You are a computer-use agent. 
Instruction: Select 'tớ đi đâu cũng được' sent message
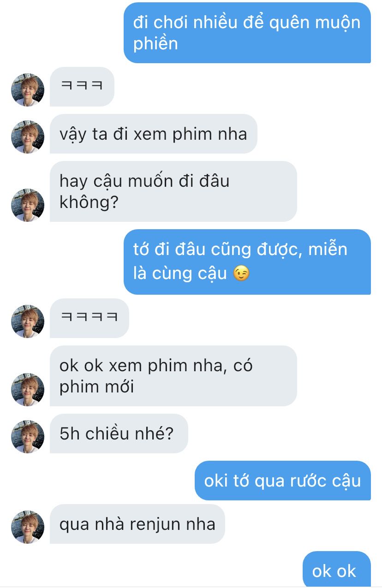(247, 261)
